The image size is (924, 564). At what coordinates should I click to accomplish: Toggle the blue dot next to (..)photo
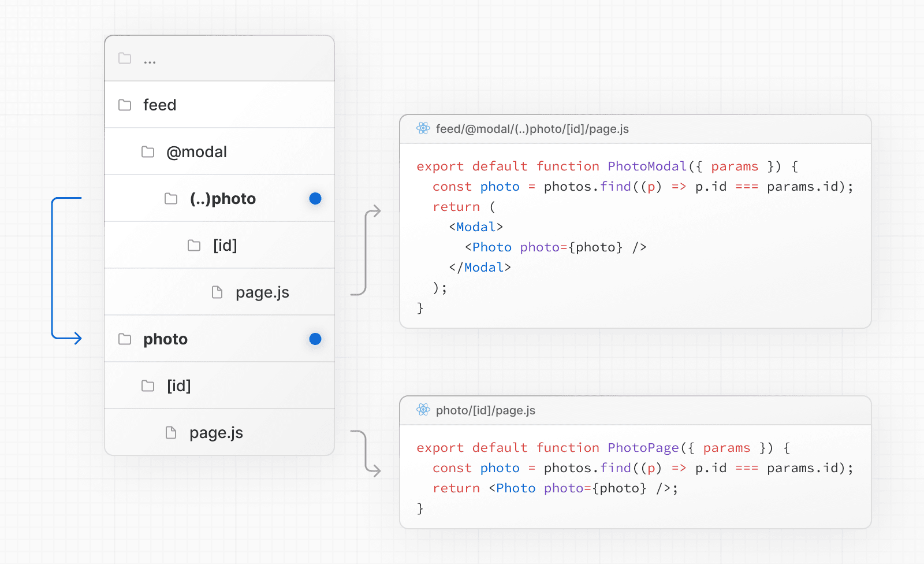[x=315, y=198]
